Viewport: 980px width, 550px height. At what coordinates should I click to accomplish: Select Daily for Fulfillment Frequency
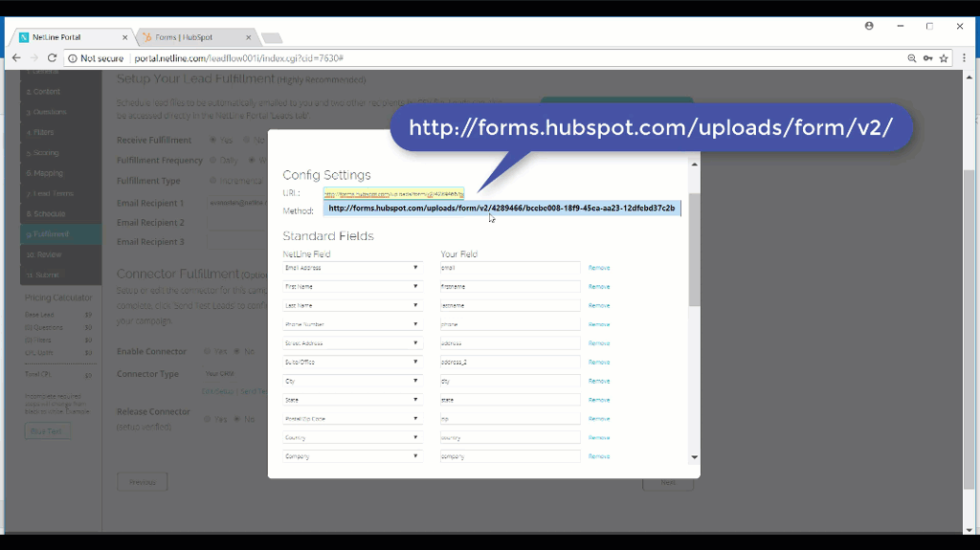coord(213,160)
